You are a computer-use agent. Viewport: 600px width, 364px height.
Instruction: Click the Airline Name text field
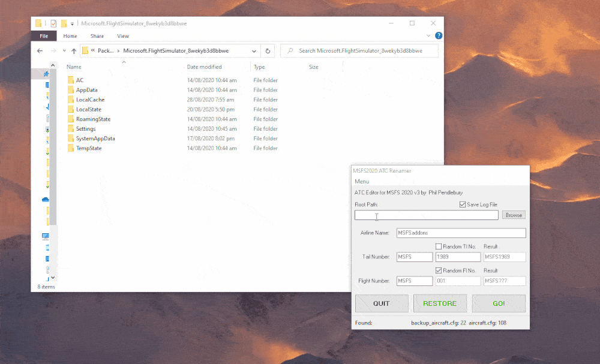460,233
